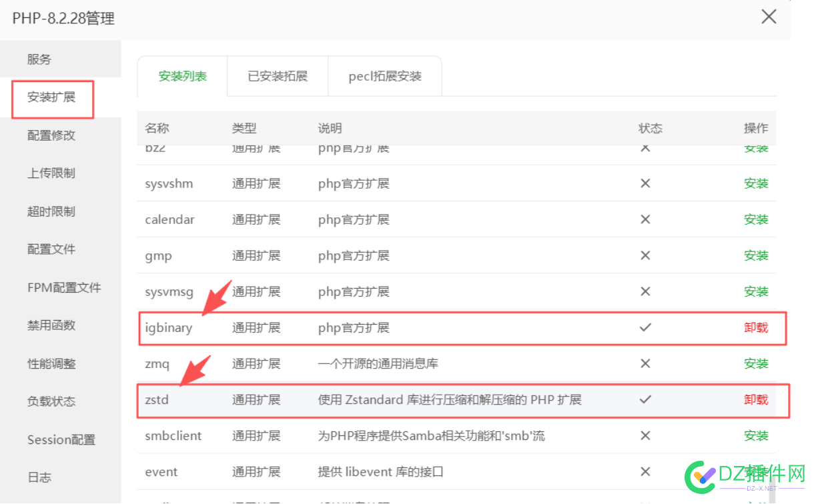Open Session配置 settings
The width and height of the screenshot is (818, 504).
(x=61, y=439)
